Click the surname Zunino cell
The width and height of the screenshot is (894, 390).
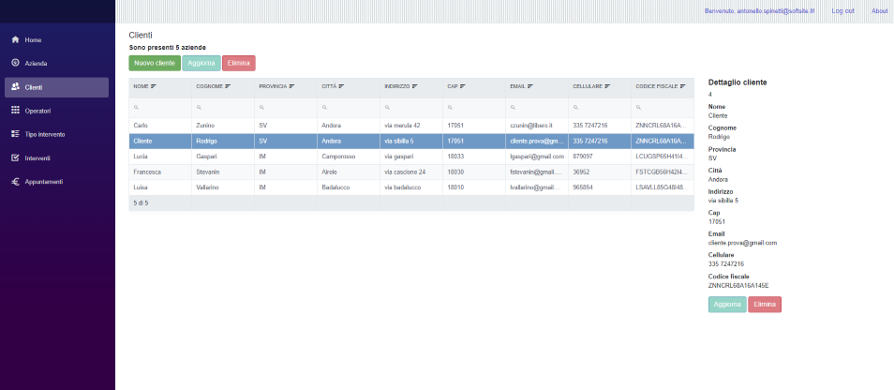click(223, 125)
